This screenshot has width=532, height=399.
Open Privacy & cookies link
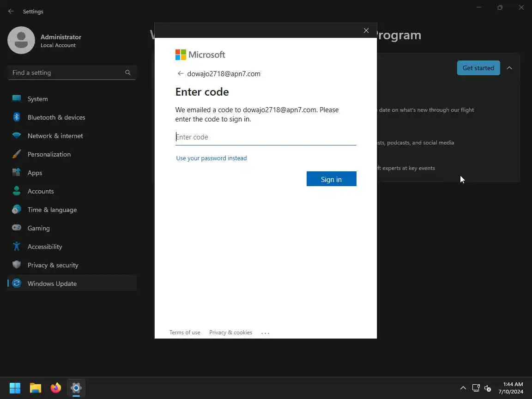tap(231, 332)
